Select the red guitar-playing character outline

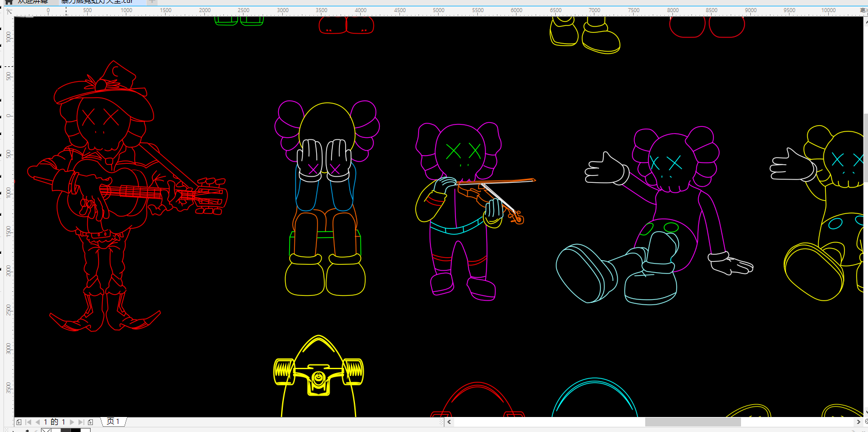coord(127,196)
